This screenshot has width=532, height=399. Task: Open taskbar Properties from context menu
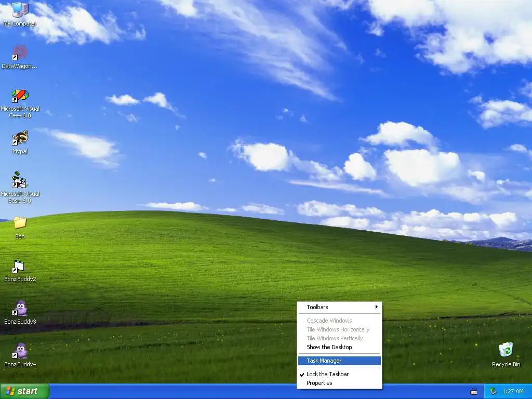coord(339,383)
